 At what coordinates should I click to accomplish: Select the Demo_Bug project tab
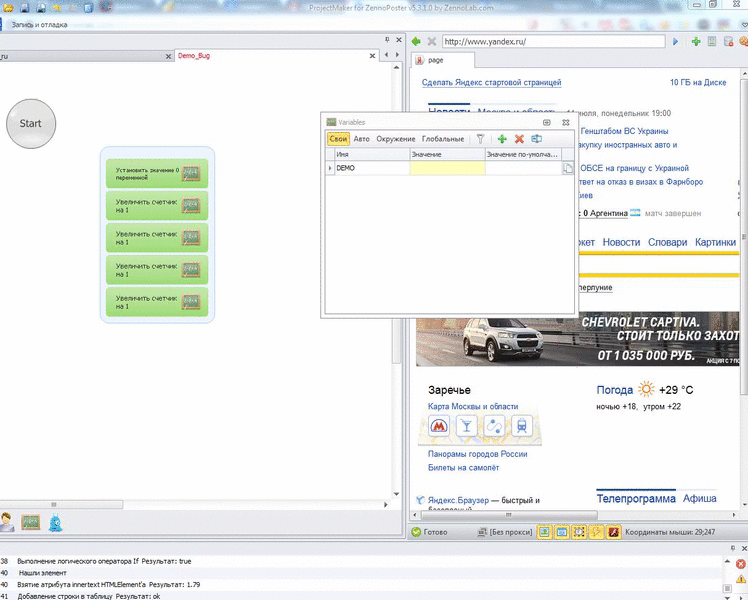[x=194, y=56]
